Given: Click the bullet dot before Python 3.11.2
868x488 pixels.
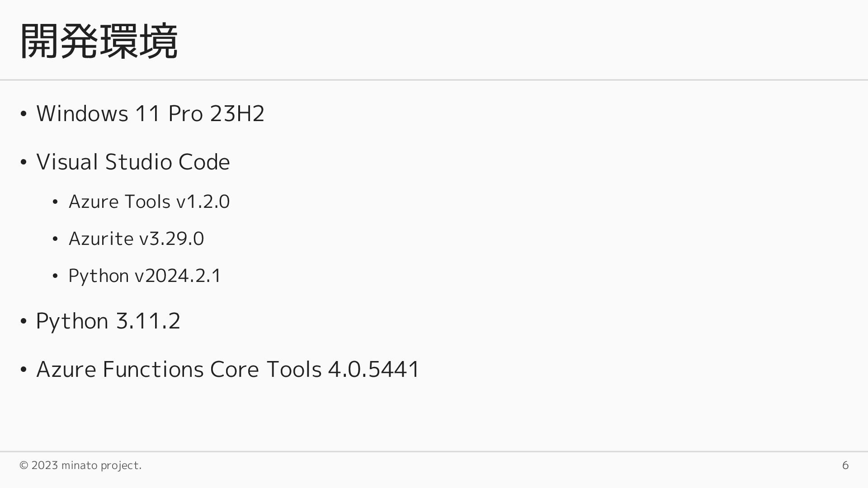Looking at the screenshot, I should (x=24, y=322).
